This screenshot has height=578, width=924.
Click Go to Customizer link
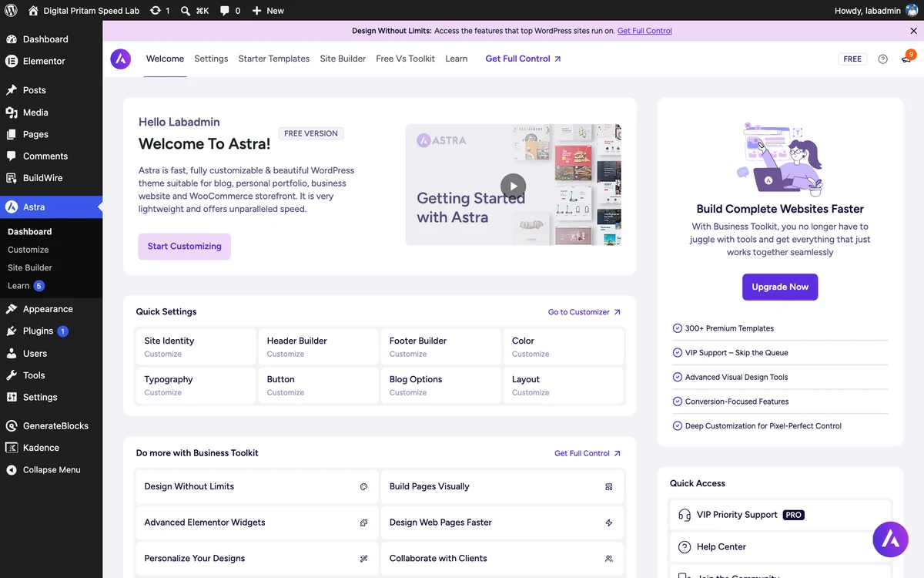(584, 312)
